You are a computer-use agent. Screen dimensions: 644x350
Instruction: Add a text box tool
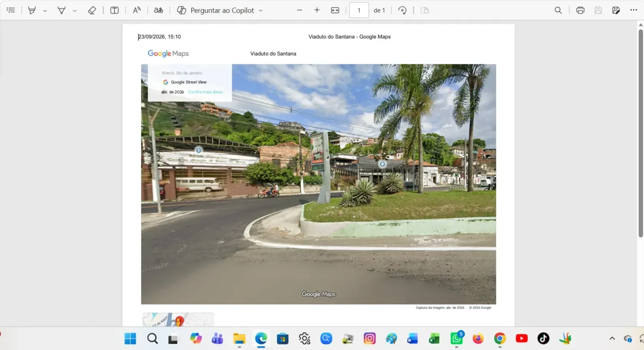point(115,10)
